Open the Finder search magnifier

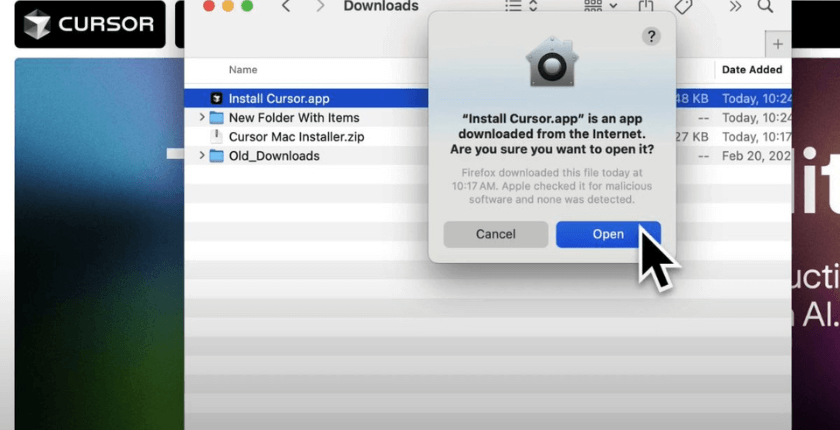click(765, 7)
